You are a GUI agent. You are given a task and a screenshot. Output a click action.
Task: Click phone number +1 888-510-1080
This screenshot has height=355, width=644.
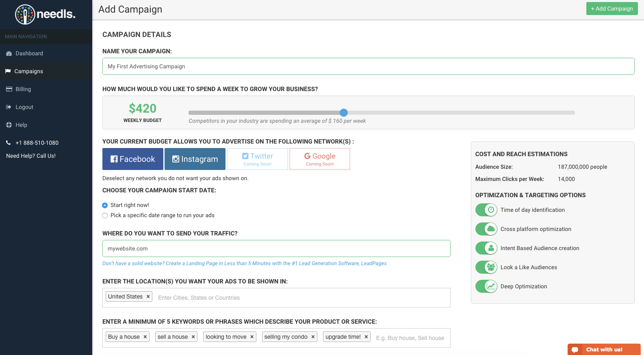(x=37, y=143)
